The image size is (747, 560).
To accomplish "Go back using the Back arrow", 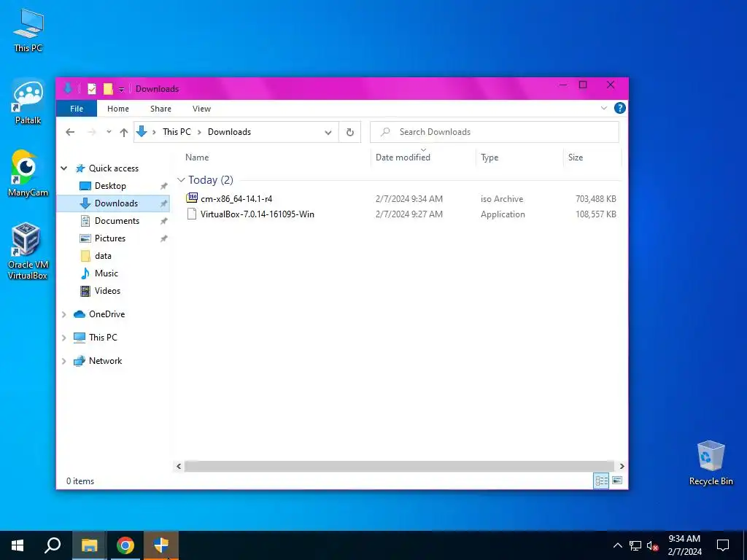I will coord(70,132).
